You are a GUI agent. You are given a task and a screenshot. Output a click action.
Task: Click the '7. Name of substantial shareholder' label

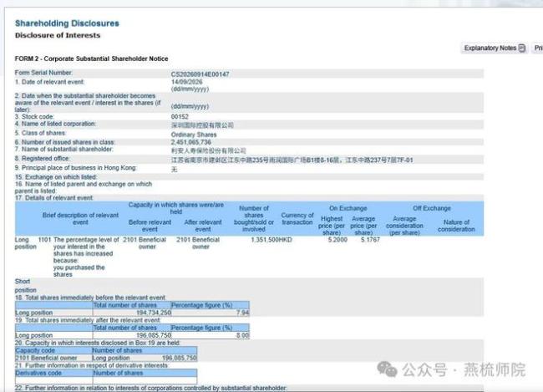point(63,149)
